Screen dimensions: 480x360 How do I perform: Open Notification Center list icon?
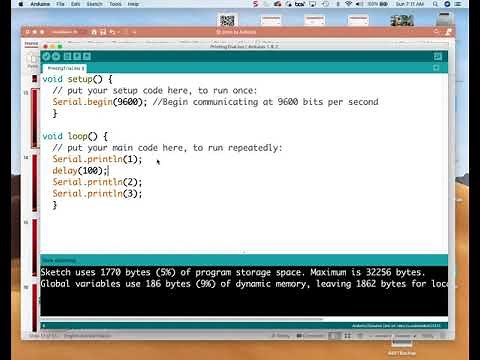[458, 4]
